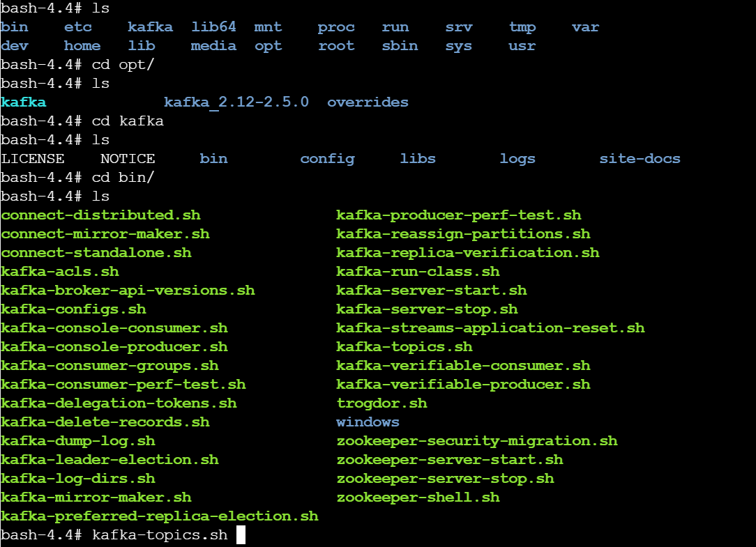Select kafka-mirror-maker.sh entry
The image size is (756, 547).
pyautogui.click(x=96, y=497)
